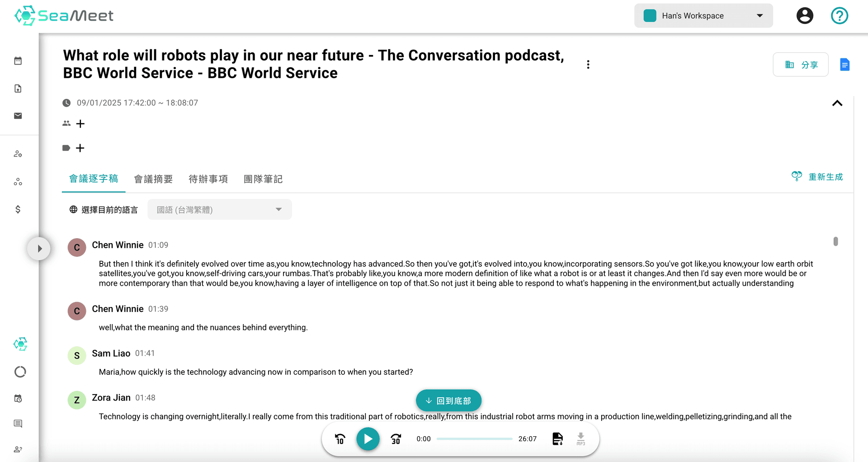Click the audio progress slider track
Image resolution: width=868 pixels, height=462 pixels.
pyautogui.click(x=474, y=439)
